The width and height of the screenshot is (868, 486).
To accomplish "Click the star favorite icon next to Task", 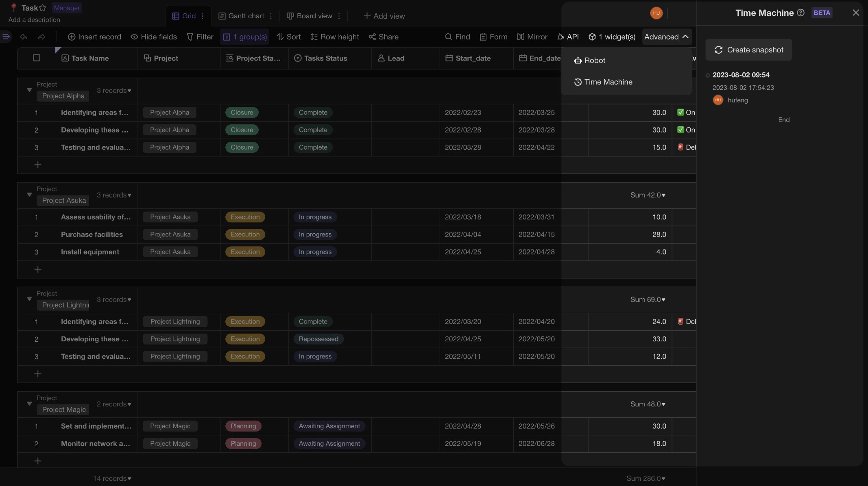I will (43, 8).
